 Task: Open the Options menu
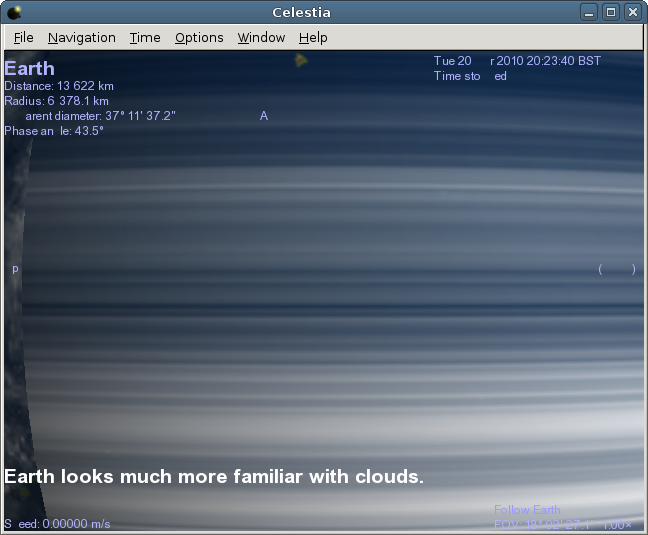pos(199,37)
